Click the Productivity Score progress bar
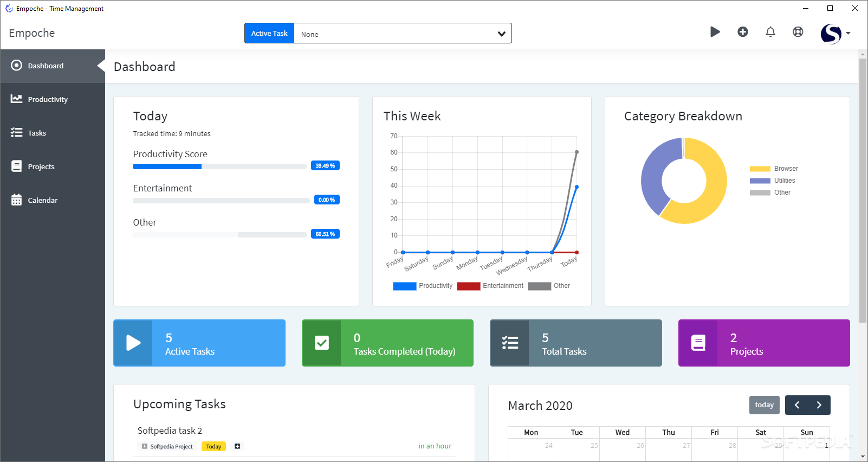 [220, 166]
